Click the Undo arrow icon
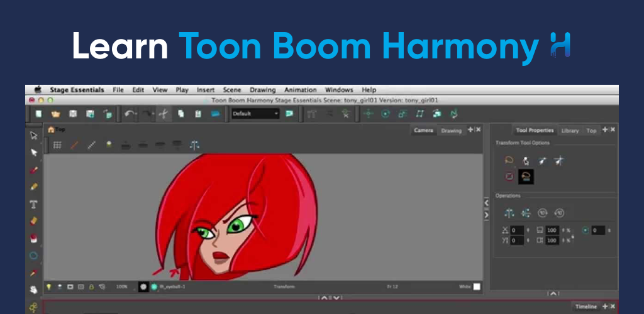 tap(130, 114)
